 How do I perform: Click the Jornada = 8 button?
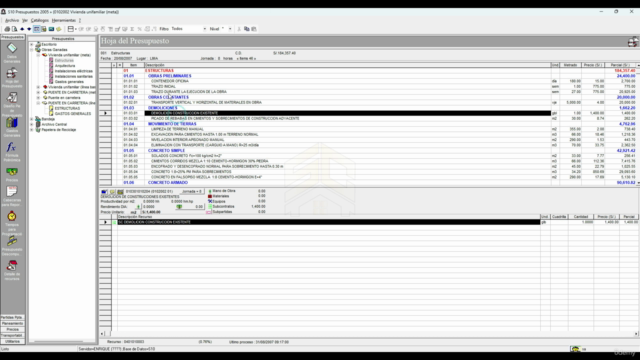click(192, 191)
